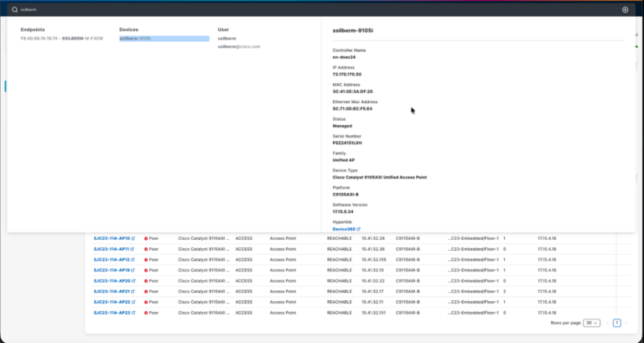644x343 pixels.
Task: Click IP address 10.41.52.28
Action: coord(373,238)
